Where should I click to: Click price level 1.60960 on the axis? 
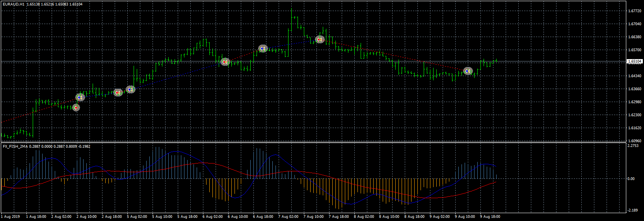click(x=634, y=141)
